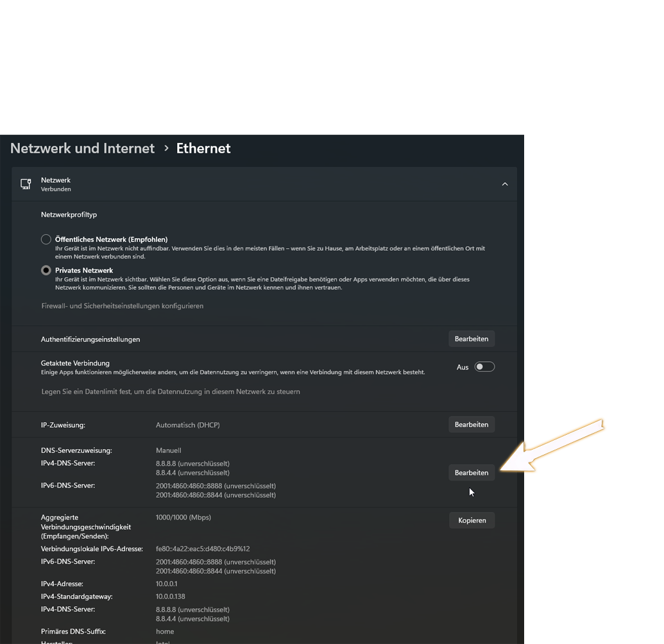
Task: Open Firewall- und Sicherheitseinstellungen konfigurieren link
Action: [x=123, y=306]
